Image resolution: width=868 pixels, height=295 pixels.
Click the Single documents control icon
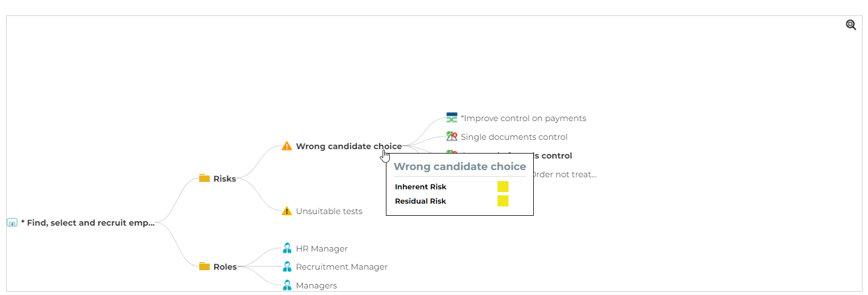452,136
